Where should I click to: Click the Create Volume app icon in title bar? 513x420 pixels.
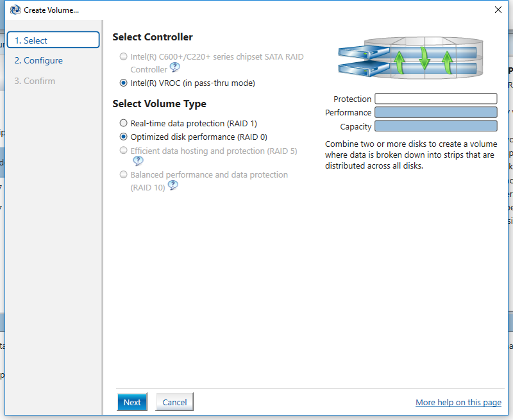(15, 10)
